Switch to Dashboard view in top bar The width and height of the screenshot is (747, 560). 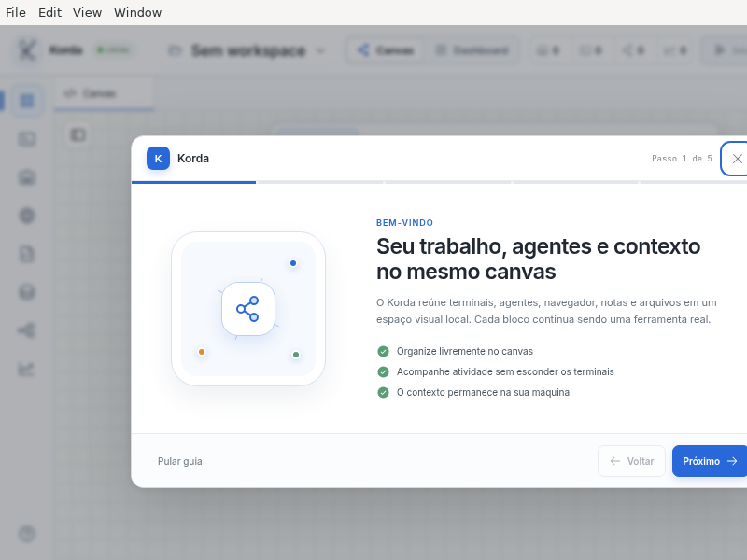(472, 50)
